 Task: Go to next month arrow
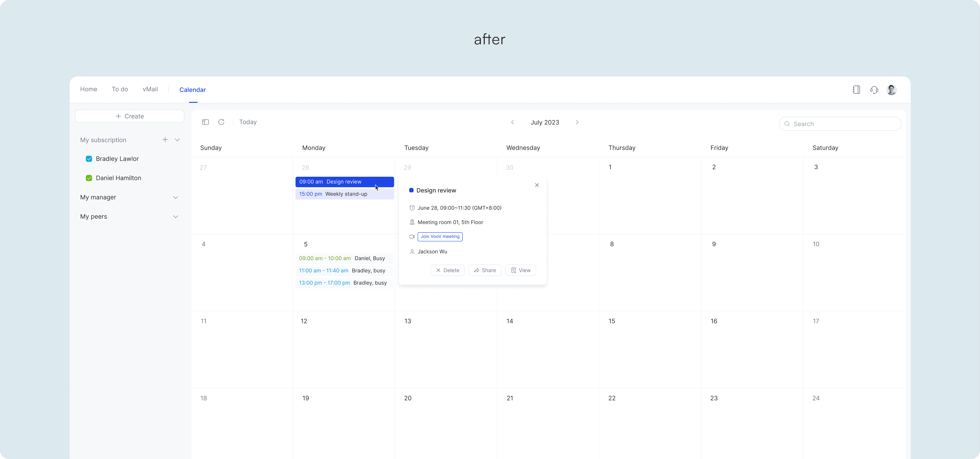coord(577,122)
